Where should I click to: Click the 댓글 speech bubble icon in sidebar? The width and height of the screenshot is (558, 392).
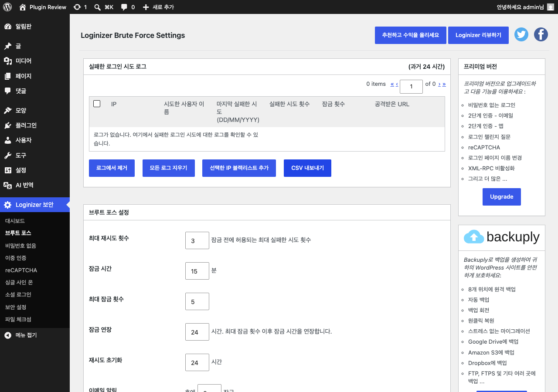click(8, 91)
